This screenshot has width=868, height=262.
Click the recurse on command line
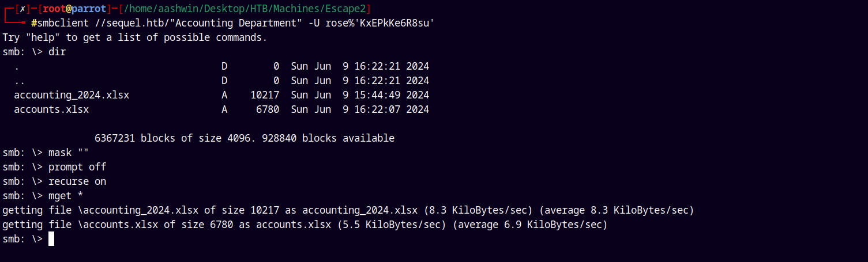[x=54, y=181]
